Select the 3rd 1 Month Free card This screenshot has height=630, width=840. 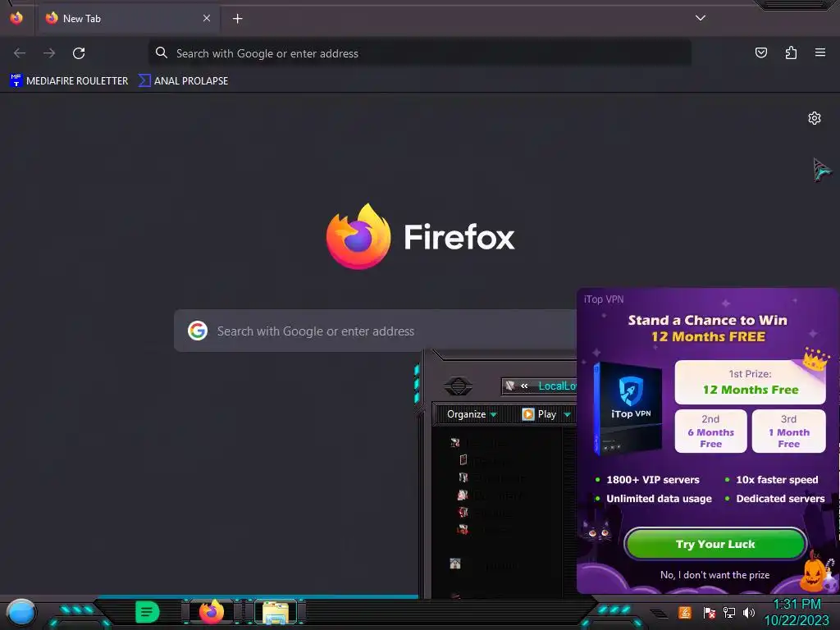pos(788,431)
